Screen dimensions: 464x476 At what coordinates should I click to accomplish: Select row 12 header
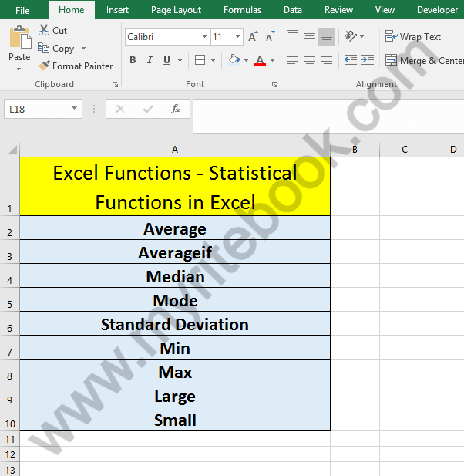(10, 454)
